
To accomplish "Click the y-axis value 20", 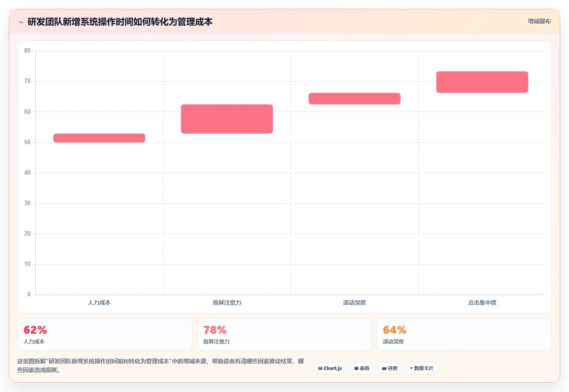I will coord(27,234).
